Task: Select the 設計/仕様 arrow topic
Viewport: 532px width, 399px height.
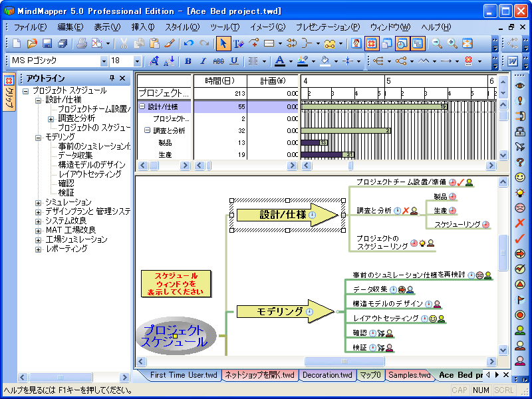Action: pos(287,214)
